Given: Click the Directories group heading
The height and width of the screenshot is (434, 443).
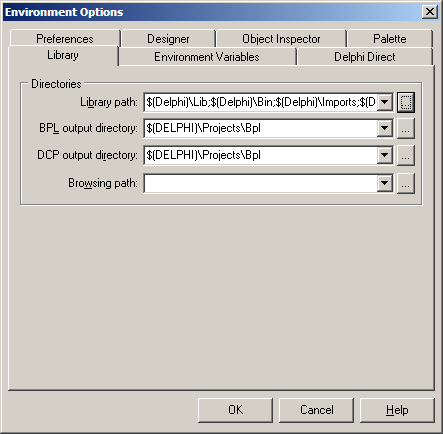Looking at the screenshot, I should [x=56, y=84].
